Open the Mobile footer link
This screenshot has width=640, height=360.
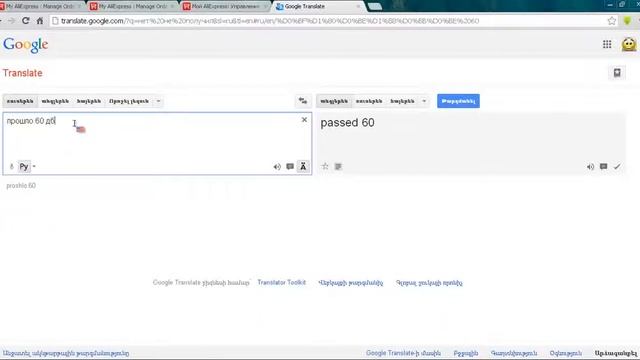tap(466, 353)
